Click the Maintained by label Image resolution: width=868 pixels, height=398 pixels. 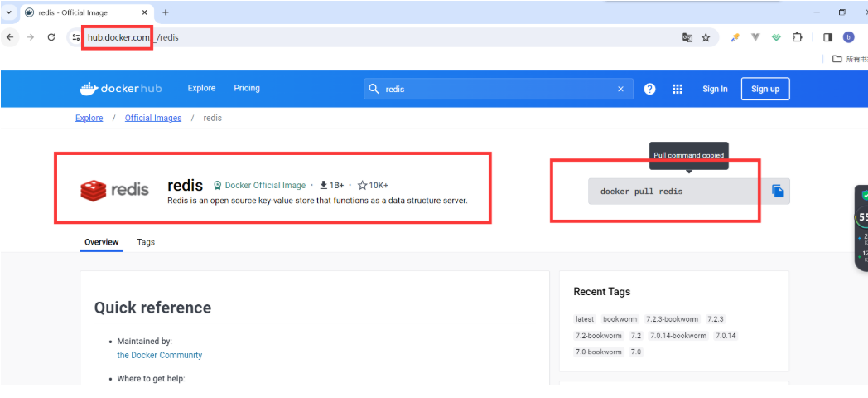144,342
